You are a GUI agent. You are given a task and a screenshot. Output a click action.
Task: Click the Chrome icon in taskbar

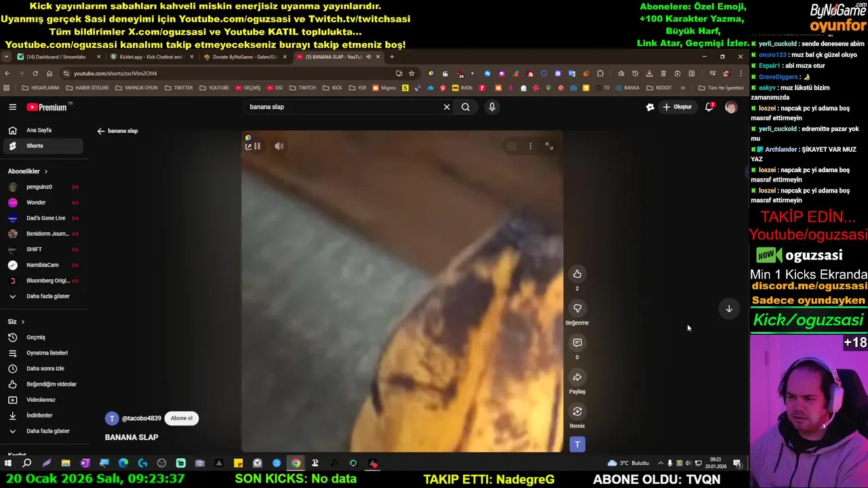[296, 464]
